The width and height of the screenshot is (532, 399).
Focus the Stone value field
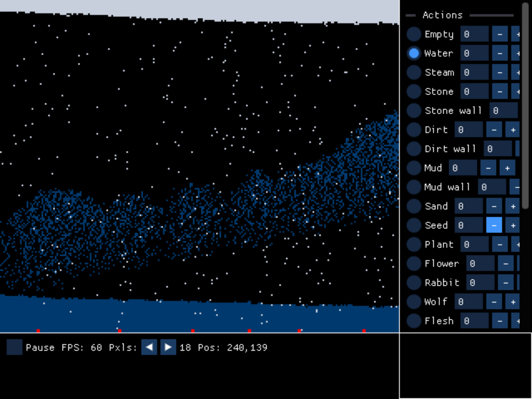(475, 91)
